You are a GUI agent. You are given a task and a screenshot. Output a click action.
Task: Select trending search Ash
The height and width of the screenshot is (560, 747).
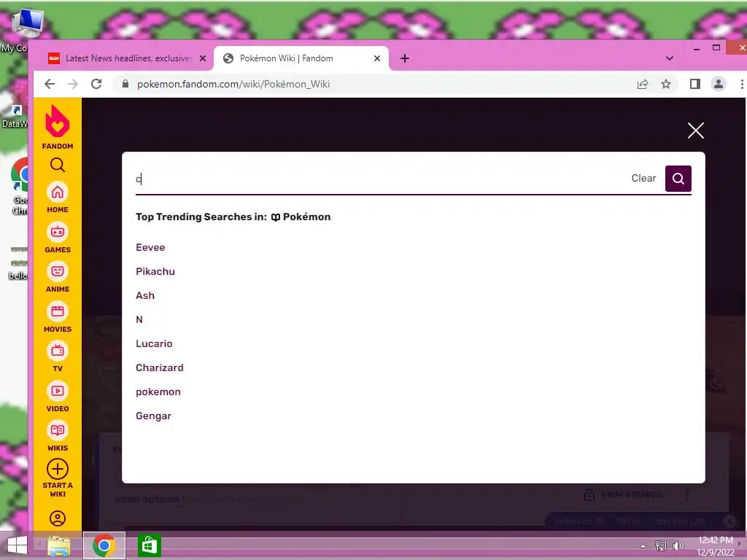pos(145,295)
